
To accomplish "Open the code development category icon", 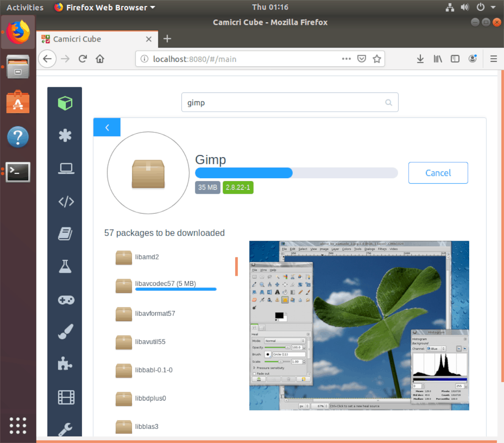I will point(66,201).
